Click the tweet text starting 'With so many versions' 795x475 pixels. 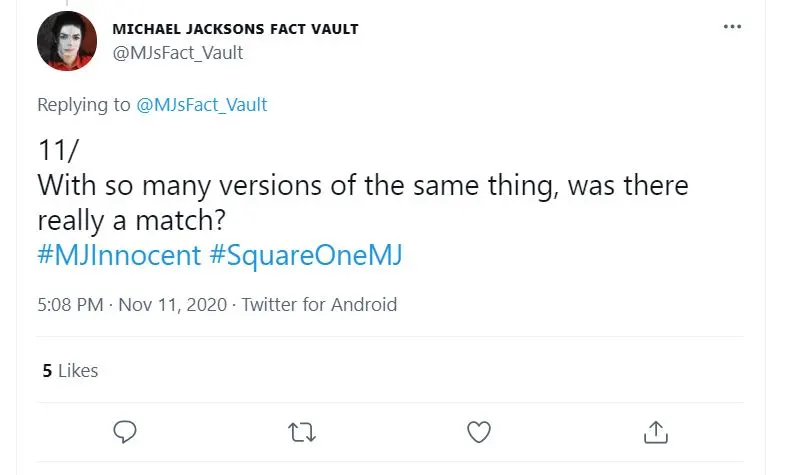(x=363, y=186)
